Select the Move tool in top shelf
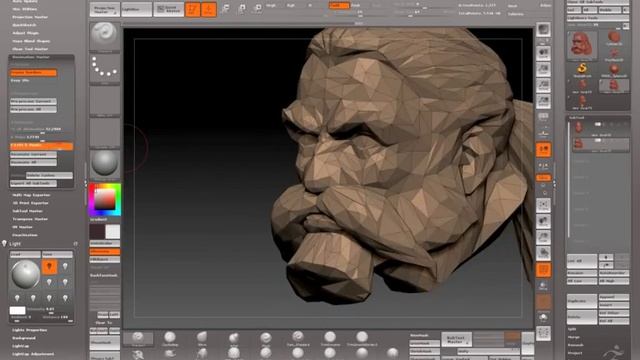640x360 pixels. (x=226, y=9)
